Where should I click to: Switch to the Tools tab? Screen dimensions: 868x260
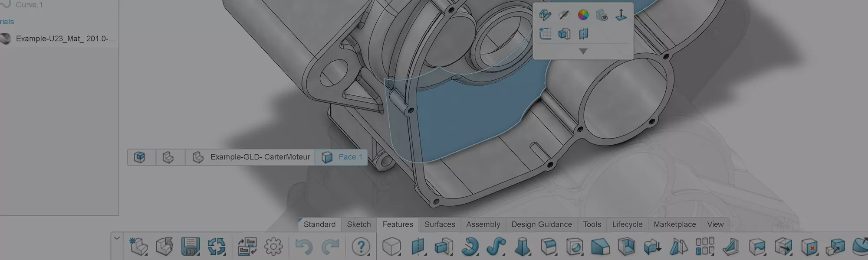click(592, 224)
